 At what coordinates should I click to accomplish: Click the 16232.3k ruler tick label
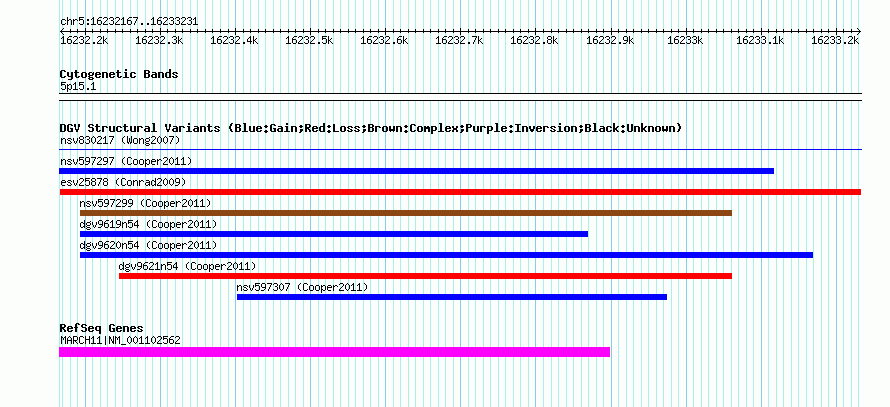(159, 40)
